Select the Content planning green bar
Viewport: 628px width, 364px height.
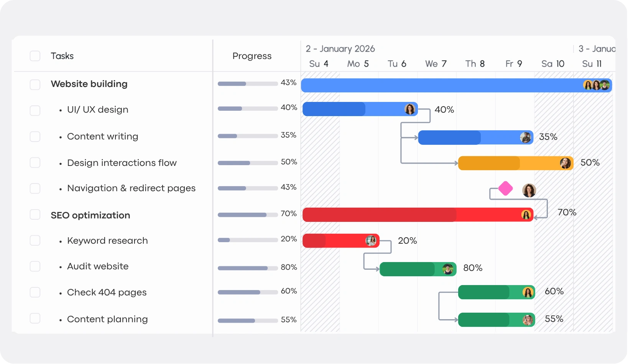point(496,320)
